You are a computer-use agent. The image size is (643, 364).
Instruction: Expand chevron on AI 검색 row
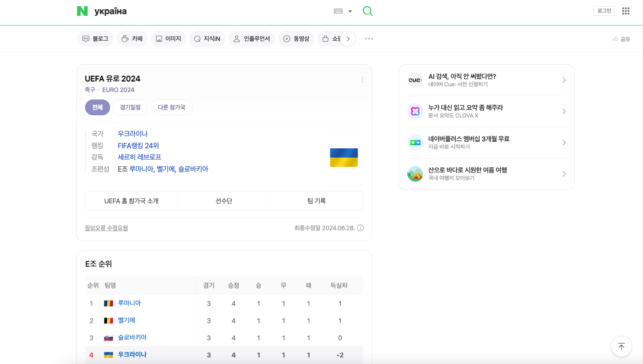(564, 80)
